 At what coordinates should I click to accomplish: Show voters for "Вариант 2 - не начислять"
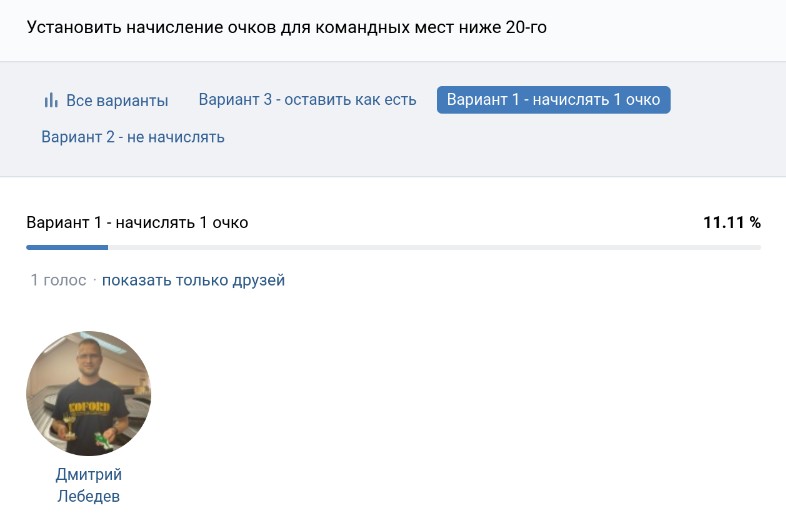point(133,137)
